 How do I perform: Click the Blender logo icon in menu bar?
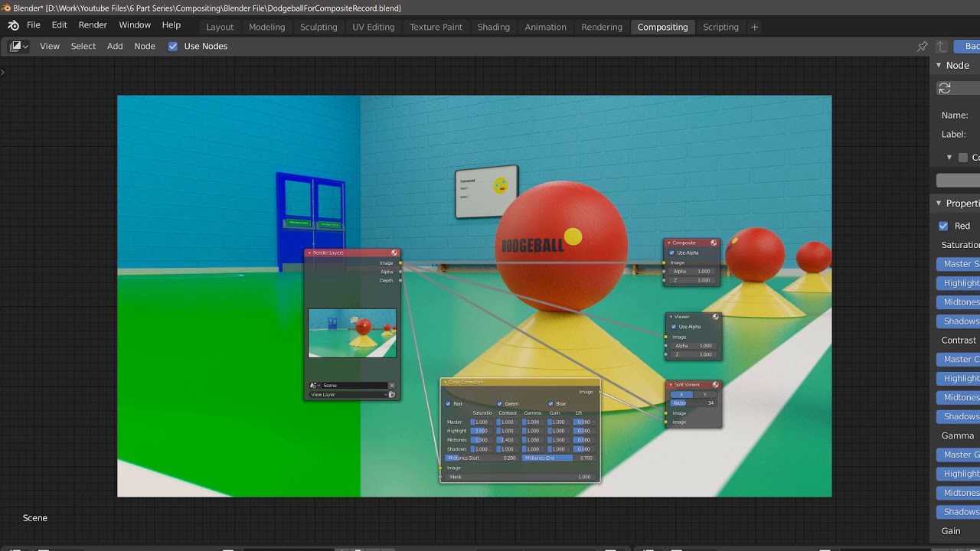[x=13, y=25]
